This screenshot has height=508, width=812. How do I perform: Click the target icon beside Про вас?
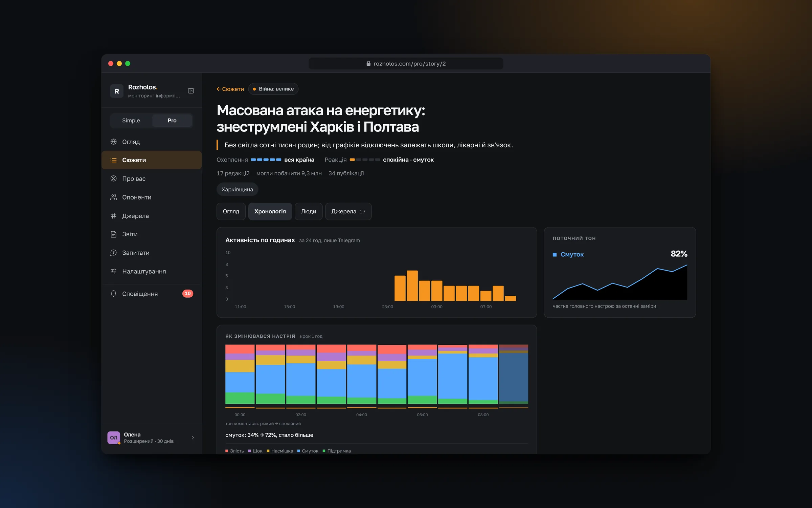114,178
